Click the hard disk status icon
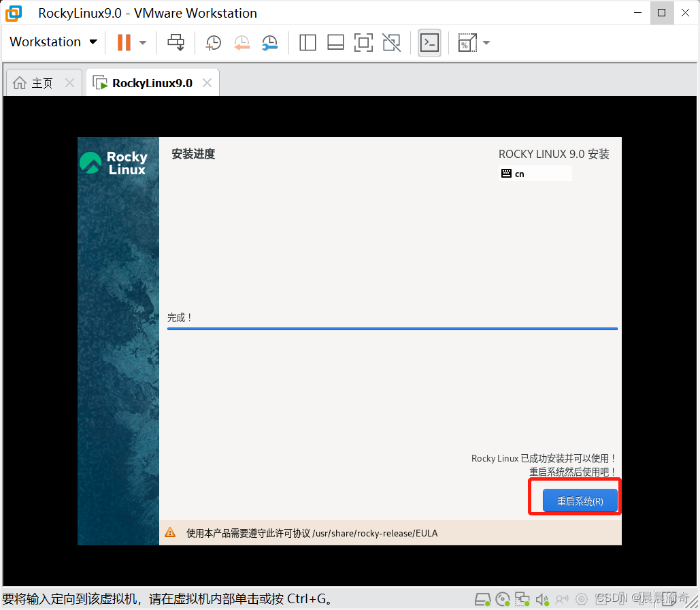This screenshot has height=610, width=700. click(x=482, y=599)
